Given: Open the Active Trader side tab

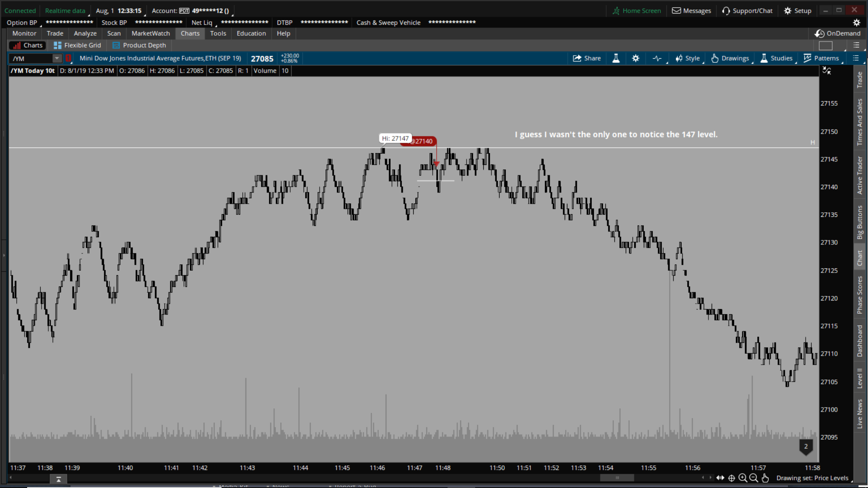Looking at the screenshot, I should click(859, 175).
